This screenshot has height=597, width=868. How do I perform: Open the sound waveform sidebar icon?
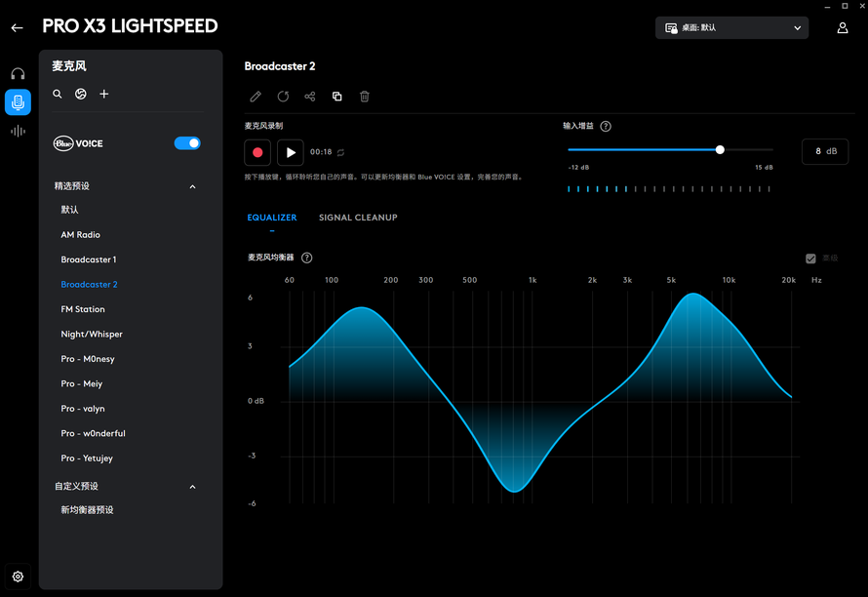[x=18, y=132]
